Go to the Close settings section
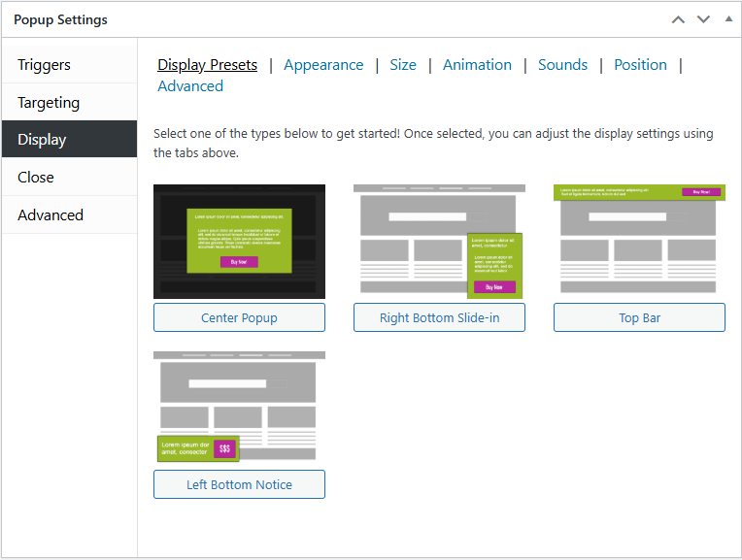 36,178
